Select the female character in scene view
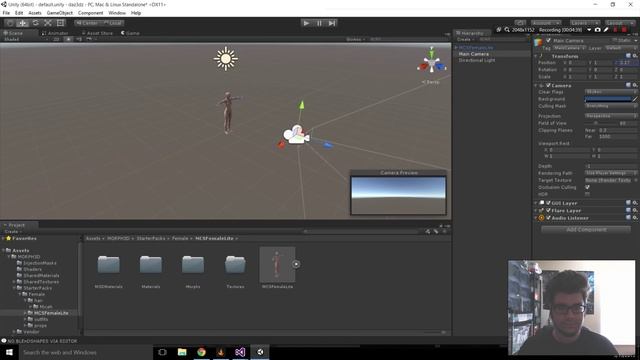640x360 pixels. [x=228, y=113]
